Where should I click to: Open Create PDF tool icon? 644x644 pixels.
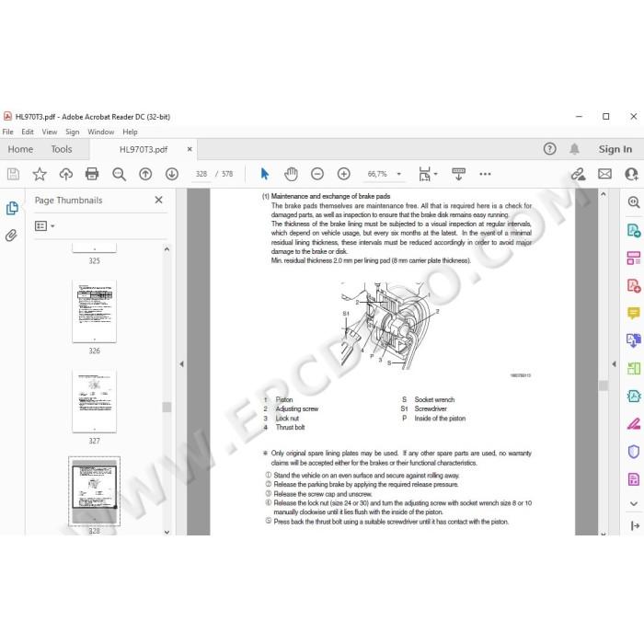click(634, 285)
